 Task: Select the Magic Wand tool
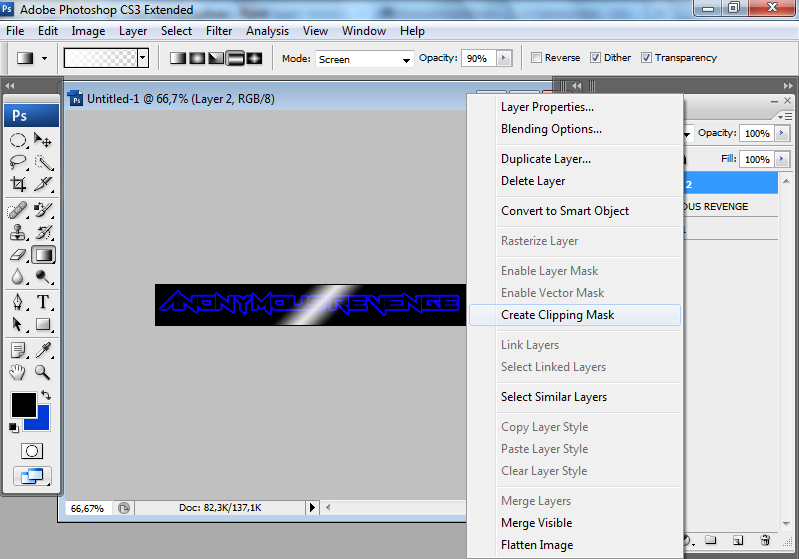(x=43, y=162)
